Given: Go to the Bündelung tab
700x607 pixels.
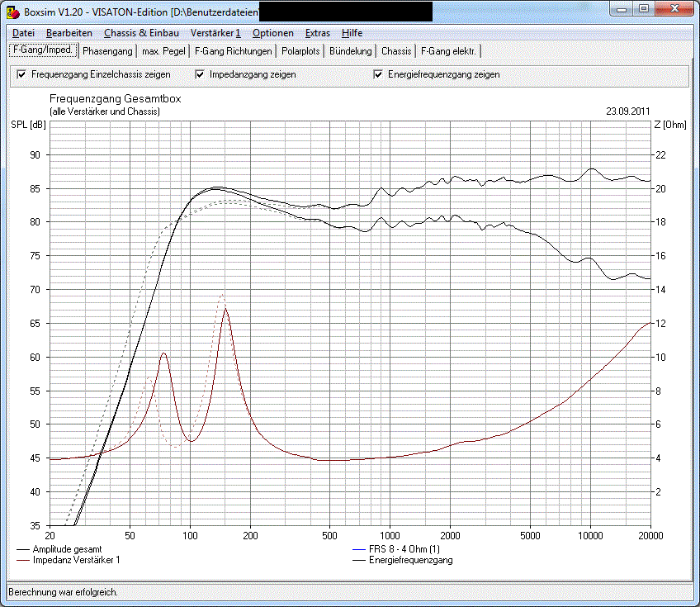Looking at the screenshot, I should [x=350, y=51].
